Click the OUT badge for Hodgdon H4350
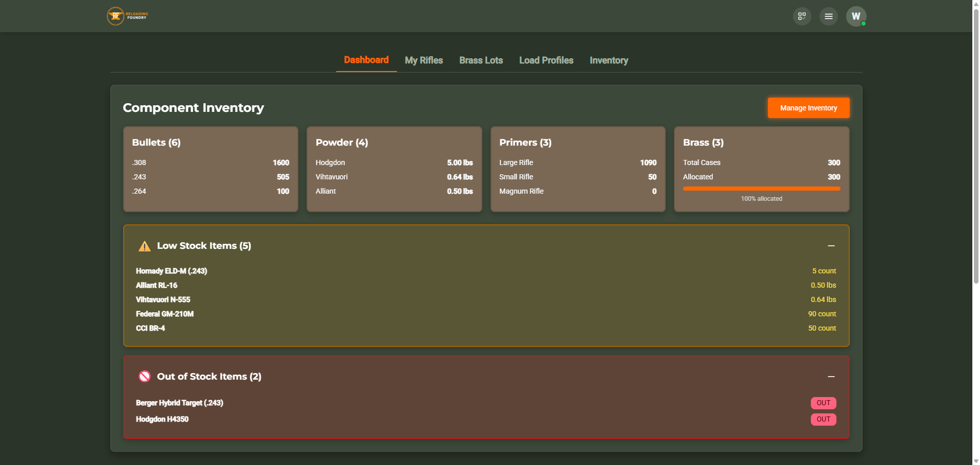Screen dimensions: 980x465 click(823, 420)
